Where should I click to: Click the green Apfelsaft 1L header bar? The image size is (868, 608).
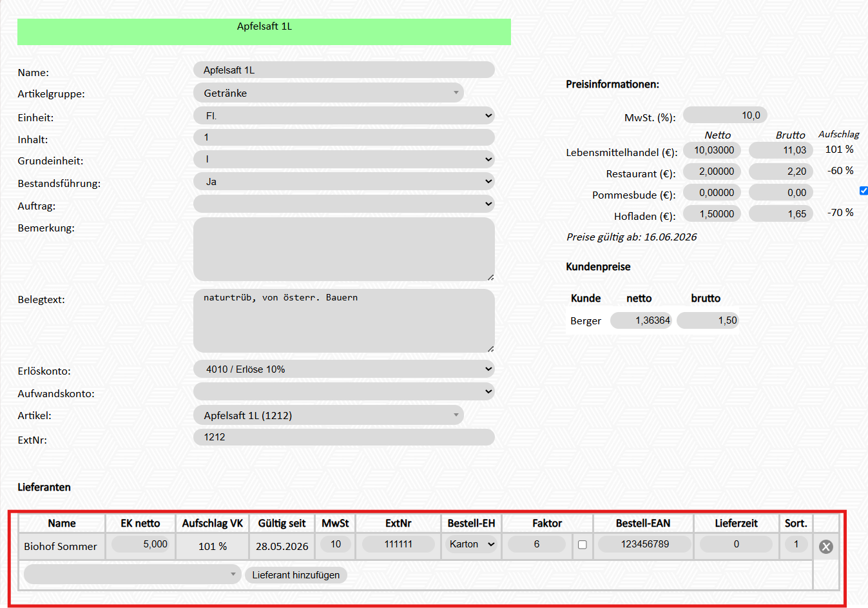tap(264, 32)
